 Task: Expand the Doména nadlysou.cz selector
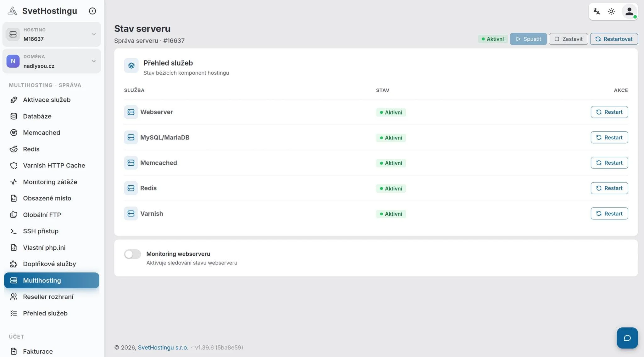[x=52, y=61]
